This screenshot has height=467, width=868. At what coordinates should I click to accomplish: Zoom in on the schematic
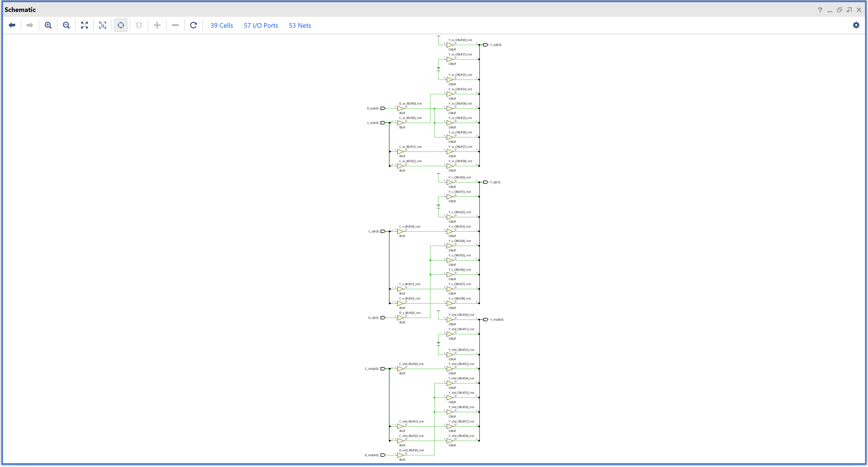[x=48, y=25]
